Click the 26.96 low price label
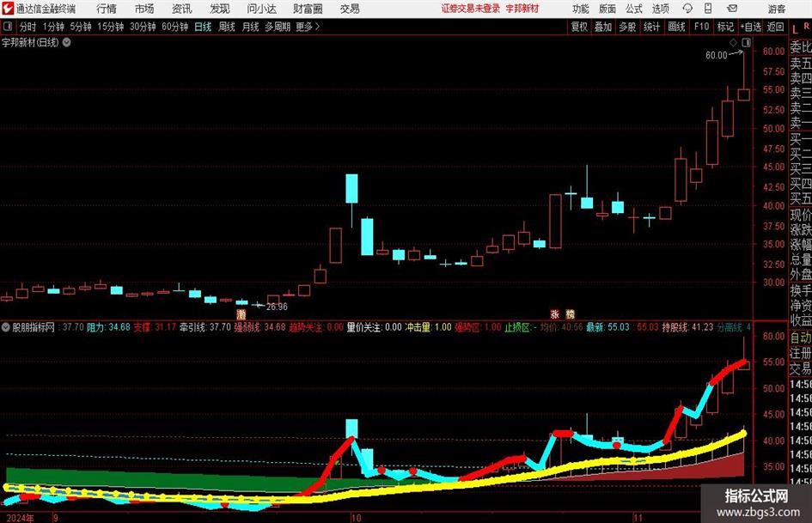Screen dimensions: 812x523 pyautogui.click(x=277, y=307)
